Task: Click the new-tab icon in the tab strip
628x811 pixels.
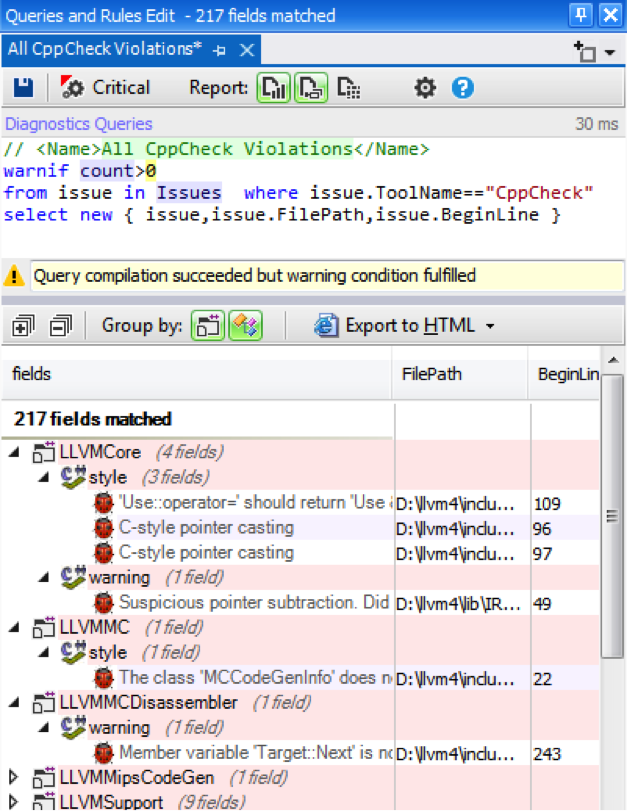Action: (585, 51)
